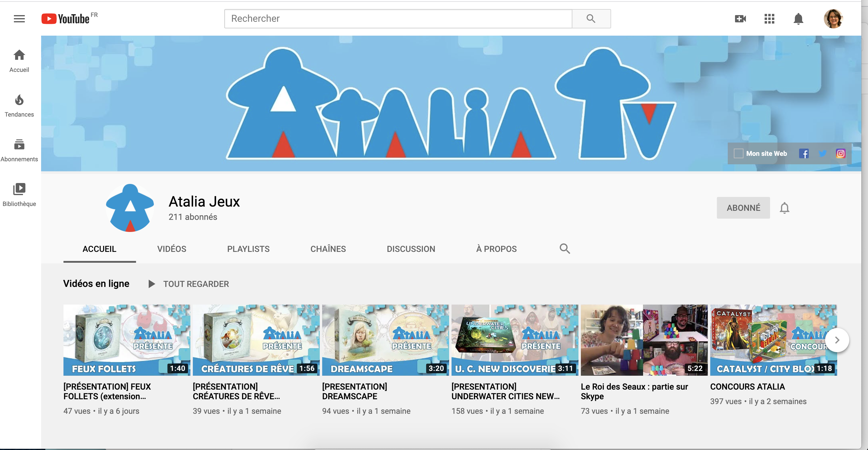The width and height of the screenshot is (868, 450).
Task: Click '158 vues • il y a 1 semaine'
Action: pos(498,411)
